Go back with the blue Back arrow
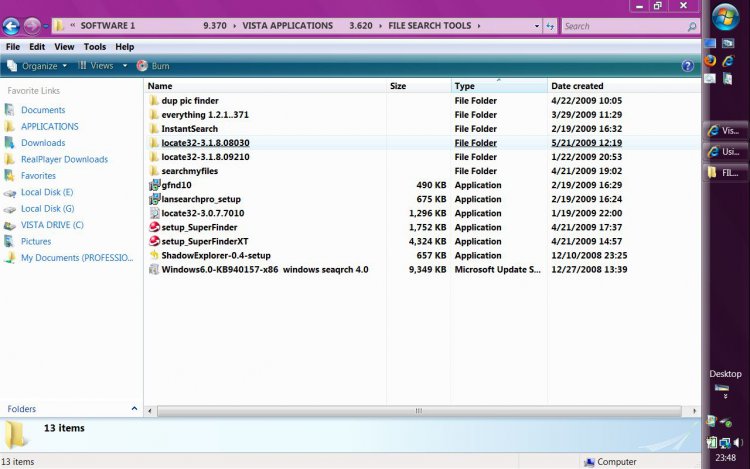 point(11,26)
